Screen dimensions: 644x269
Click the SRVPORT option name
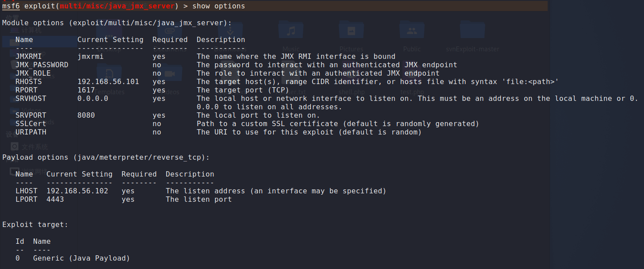[31, 115]
